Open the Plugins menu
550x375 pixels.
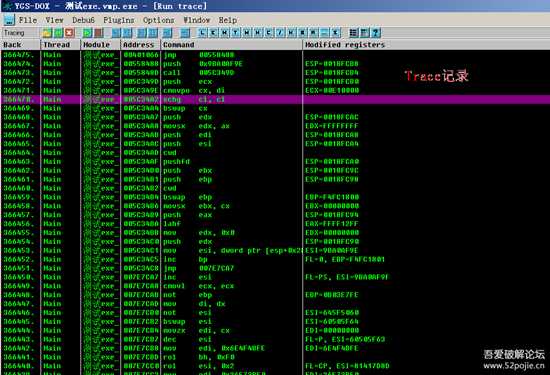coord(119,20)
